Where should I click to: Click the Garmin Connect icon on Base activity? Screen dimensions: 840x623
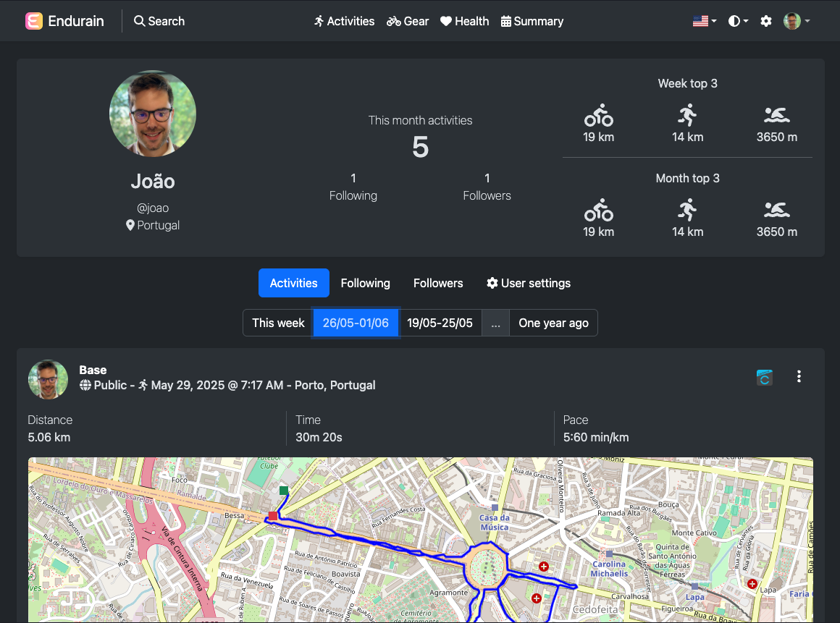point(765,377)
